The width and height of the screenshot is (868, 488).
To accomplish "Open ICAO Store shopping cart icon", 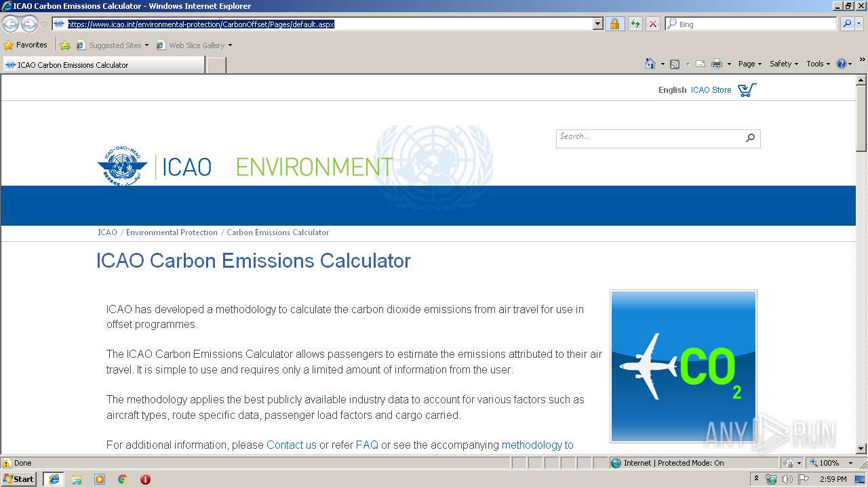I will (x=747, y=89).
